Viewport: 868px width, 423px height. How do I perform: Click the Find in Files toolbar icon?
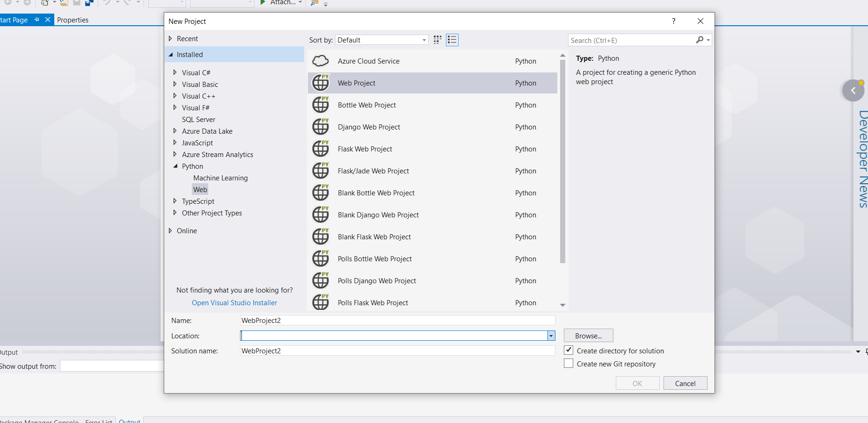pos(314,3)
